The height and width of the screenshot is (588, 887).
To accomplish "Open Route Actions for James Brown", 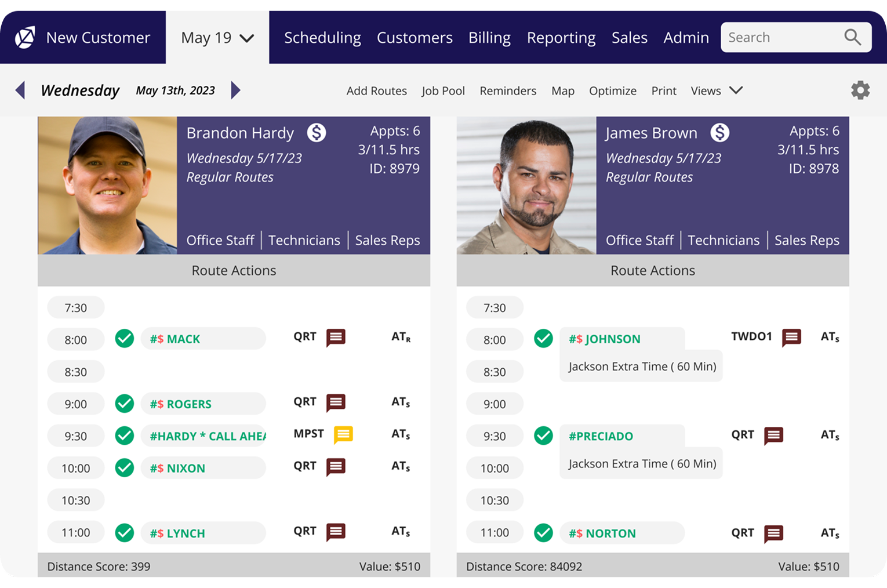I will point(653,270).
